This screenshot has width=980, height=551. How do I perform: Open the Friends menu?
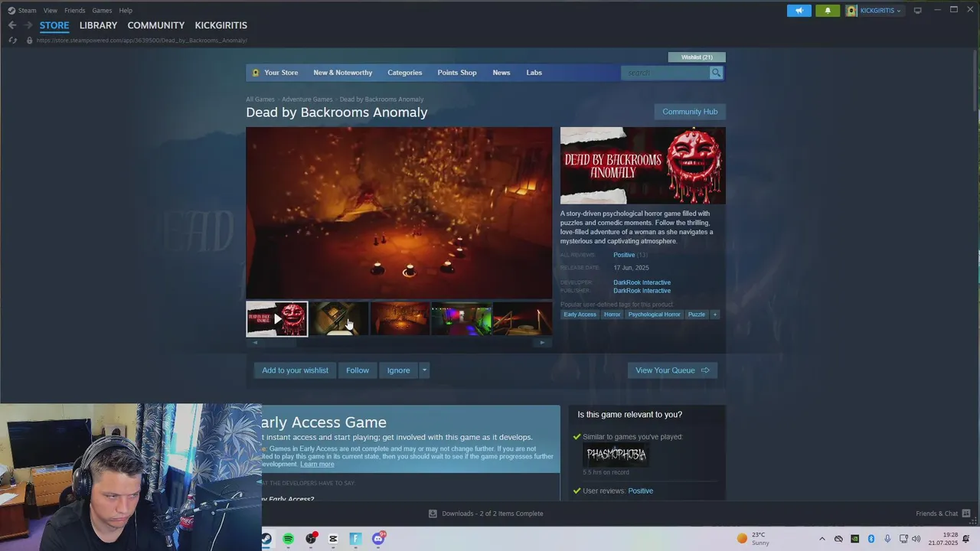click(x=75, y=11)
